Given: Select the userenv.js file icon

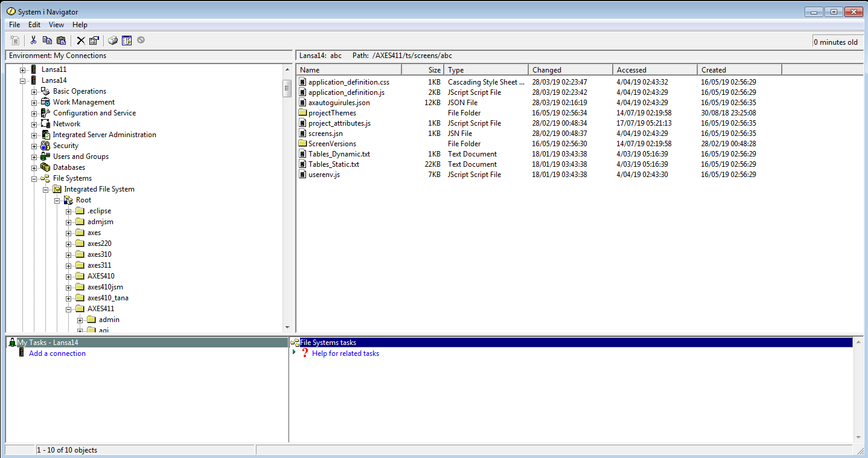Looking at the screenshot, I should click(x=303, y=175).
